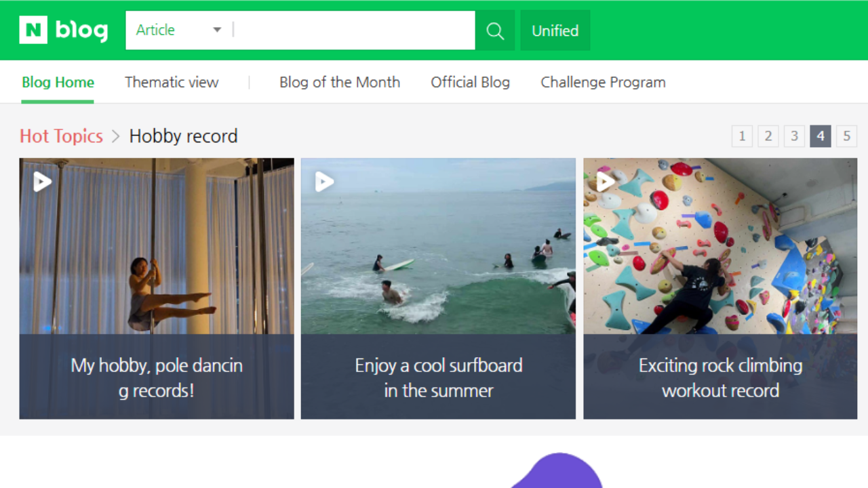Open the Blog of the Month section
The height and width of the screenshot is (488, 868).
tap(340, 82)
